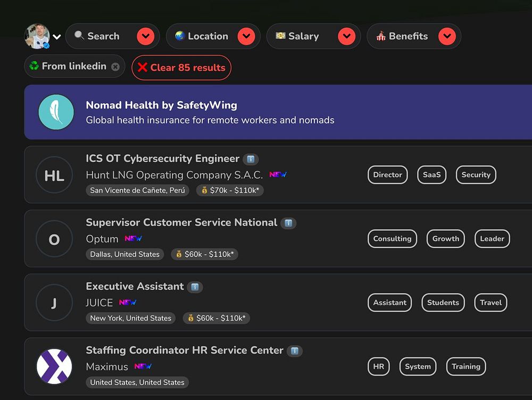The image size is (532, 400).
Task: Select the Director tag
Action: pyautogui.click(x=387, y=174)
